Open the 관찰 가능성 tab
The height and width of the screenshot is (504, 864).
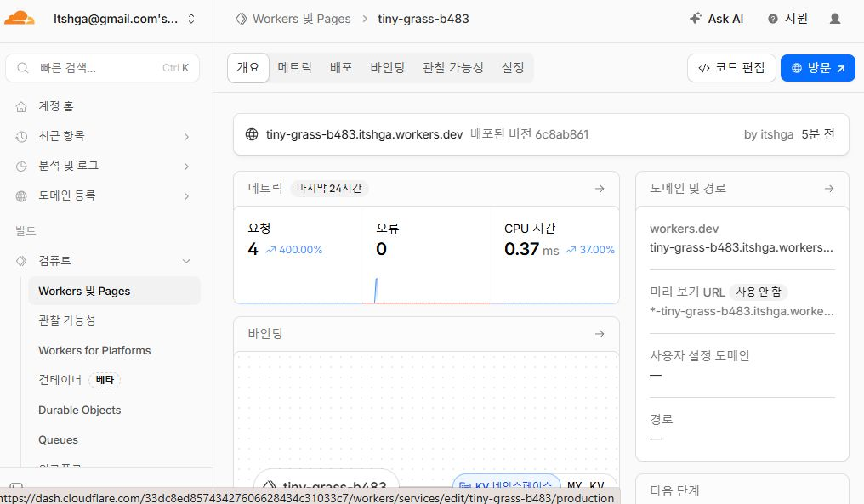(x=452, y=68)
